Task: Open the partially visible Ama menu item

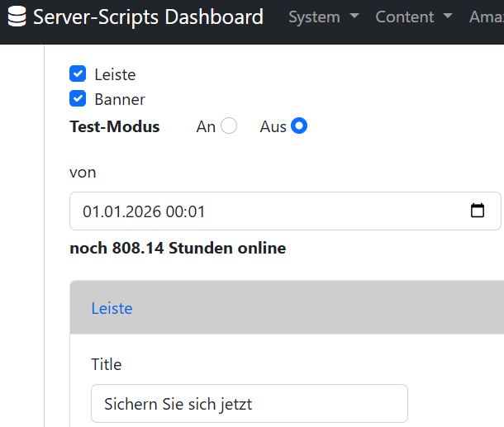Action: click(x=487, y=17)
